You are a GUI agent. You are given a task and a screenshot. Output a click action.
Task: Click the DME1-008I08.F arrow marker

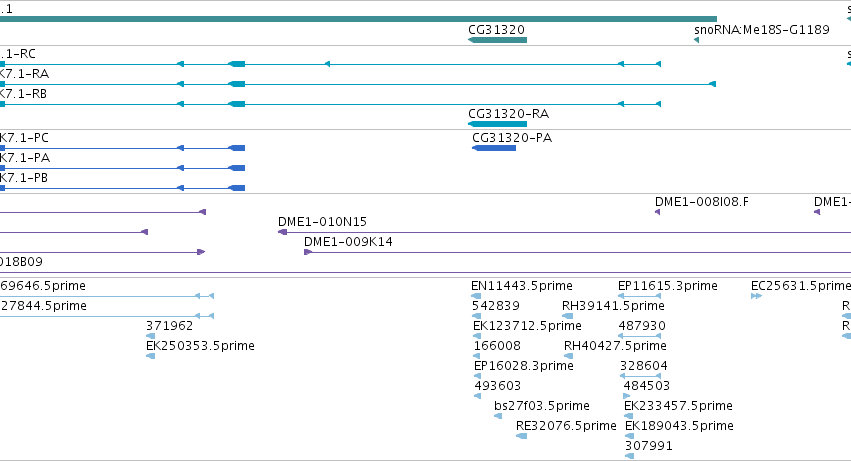[657, 212]
